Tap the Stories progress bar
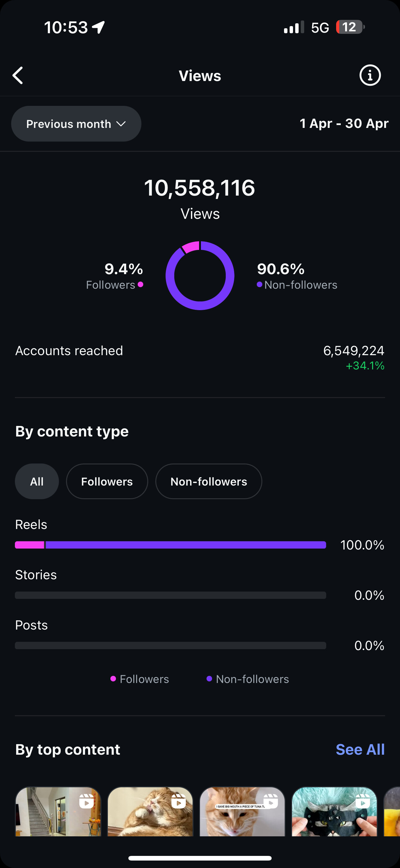 (170, 595)
